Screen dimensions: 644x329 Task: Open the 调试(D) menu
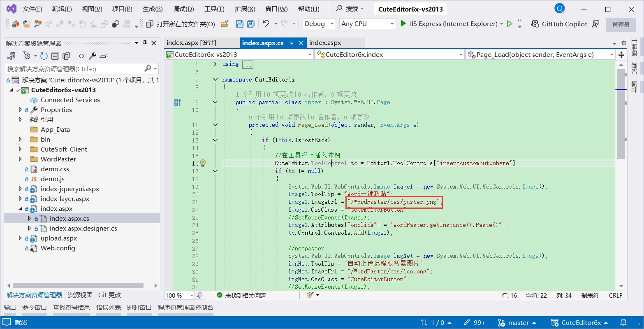click(x=183, y=9)
